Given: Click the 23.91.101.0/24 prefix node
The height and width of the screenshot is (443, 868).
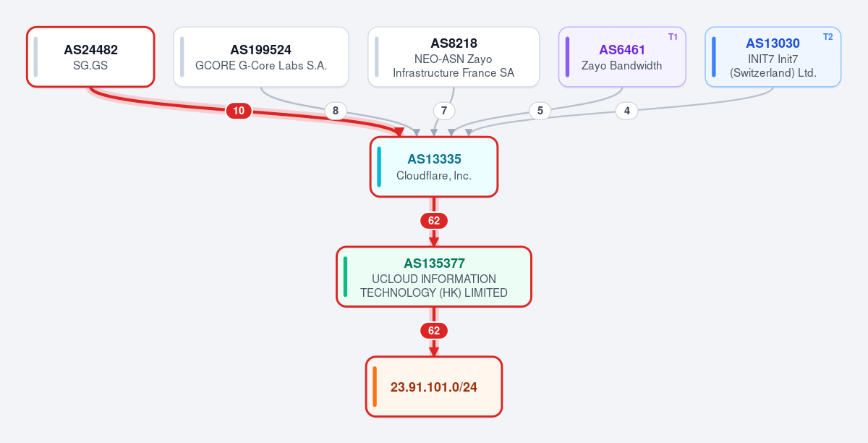Looking at the screenshot, I should 434,387.
